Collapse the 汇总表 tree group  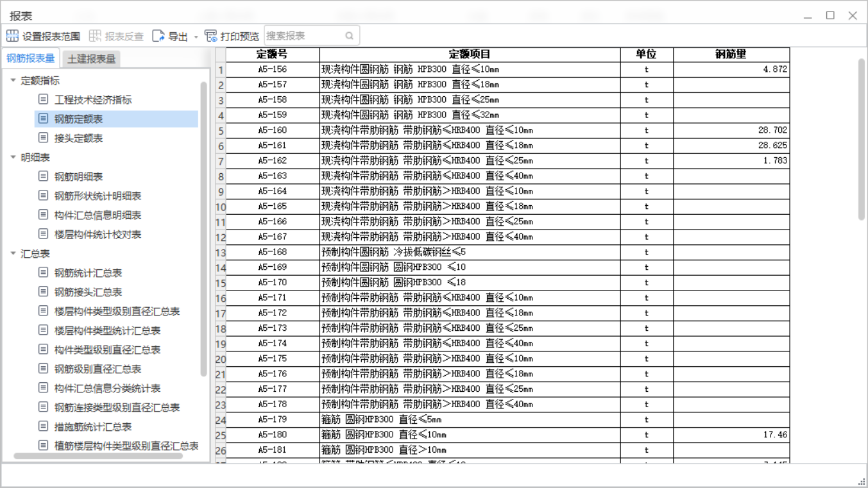click(13, 253)
